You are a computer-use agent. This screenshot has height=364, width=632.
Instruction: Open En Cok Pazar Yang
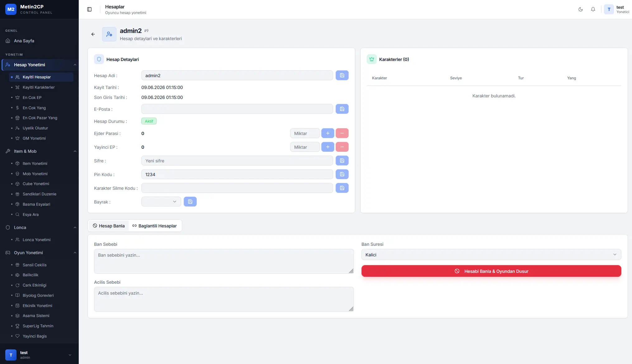click(x=41, y=118)
